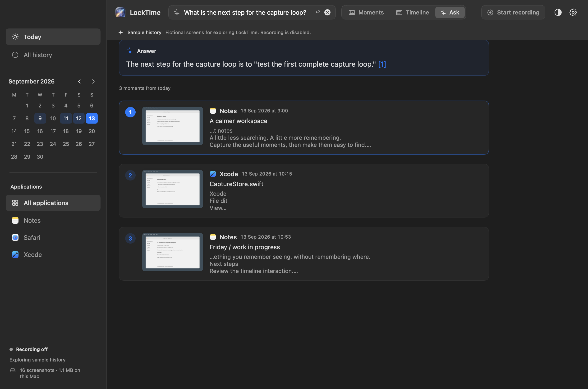The width and height of the screenshot is (588, 389).
Task: Click the 'September 2026' month label
Action: point(32,81)
